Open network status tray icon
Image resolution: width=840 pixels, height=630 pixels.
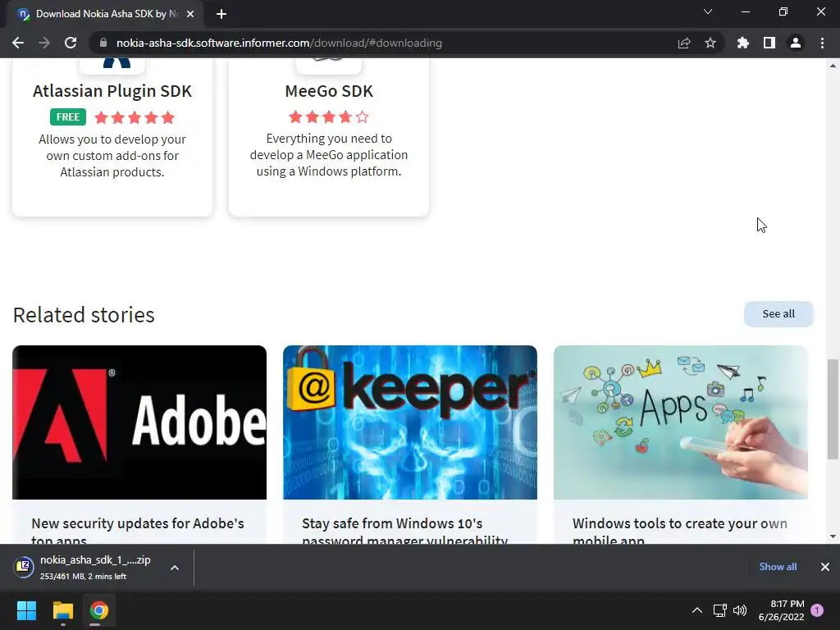pyautogui.click(x=719, y=610)
